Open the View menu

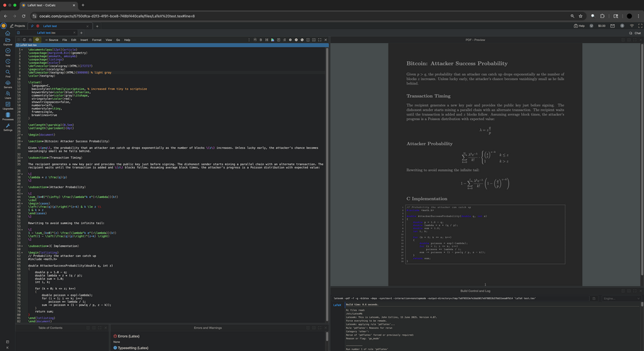pyautogui.click(x=109, y=40)
